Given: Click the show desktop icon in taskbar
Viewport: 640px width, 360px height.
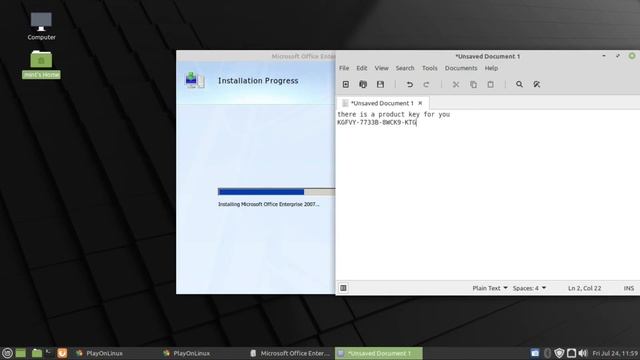Looking at the screenshot, I should [21, 353].
